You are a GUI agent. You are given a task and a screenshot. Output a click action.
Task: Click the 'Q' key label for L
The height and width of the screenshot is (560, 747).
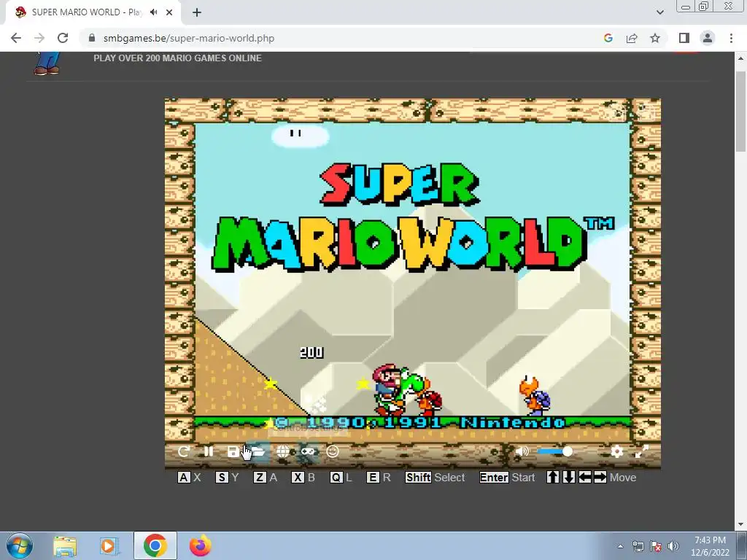coord(336,477)
